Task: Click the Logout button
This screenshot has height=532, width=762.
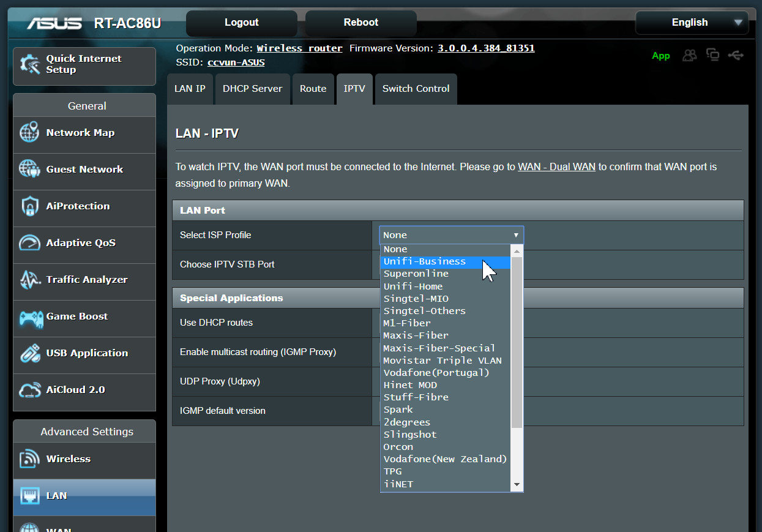Action: (242, 23)
